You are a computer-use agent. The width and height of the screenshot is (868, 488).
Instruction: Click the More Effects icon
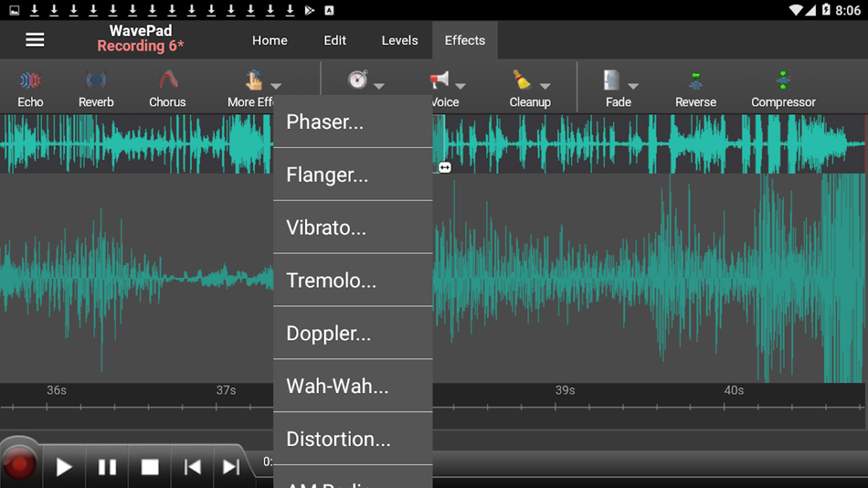(254, 80)
